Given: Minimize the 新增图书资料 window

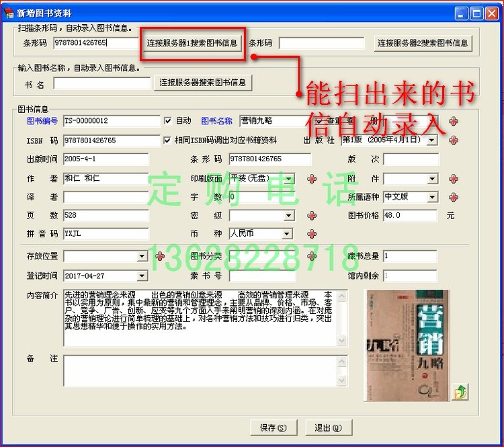Looking at the screenshot, I should click(x=462, y=13).
